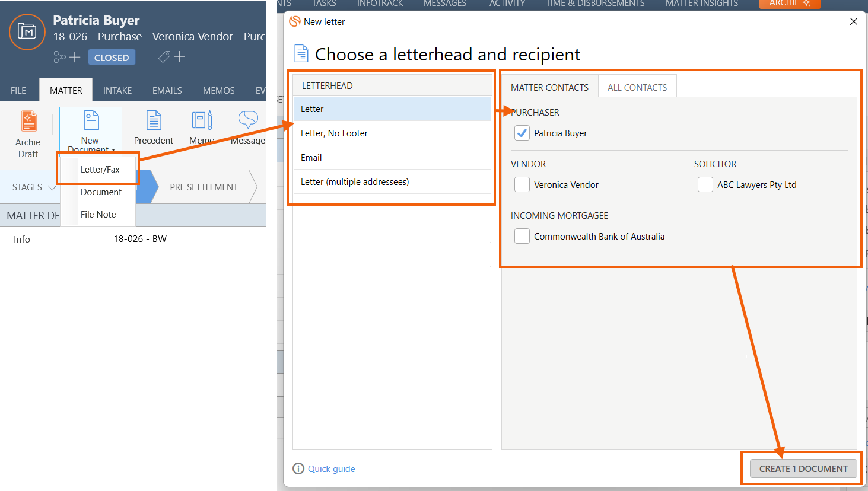This screenshot has width=868, height=491.
Task: Click the document icon beside the dialog heading
Action: point(301,53)
